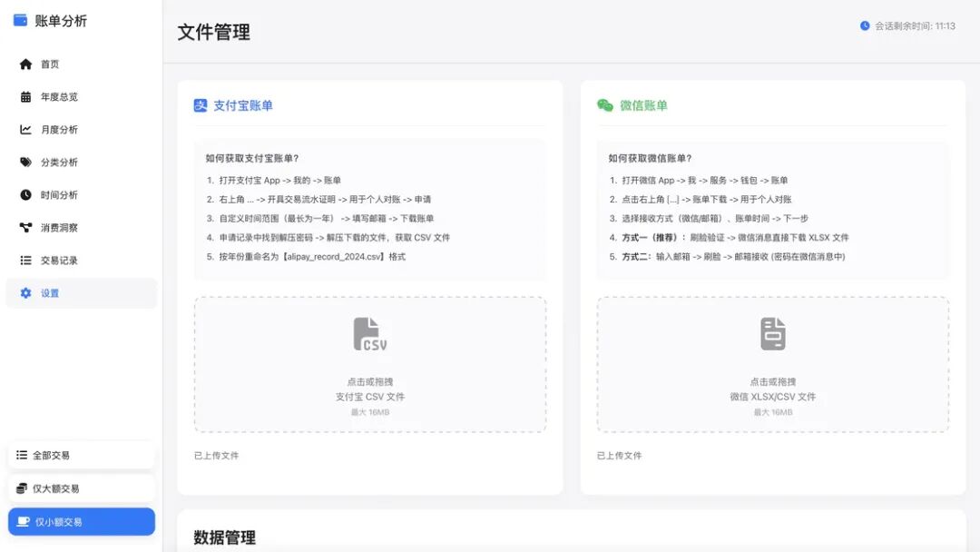Go to 年度总览 in the sidebar
The height and width of the screenshot is (552, 980).
pos(82,97)
